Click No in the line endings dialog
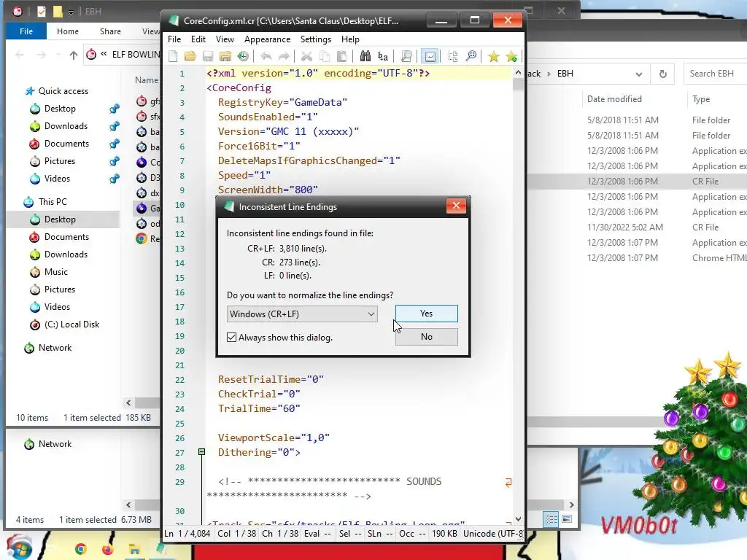The height and width of the screenshot is (560, 747). (x=426, y=337)
